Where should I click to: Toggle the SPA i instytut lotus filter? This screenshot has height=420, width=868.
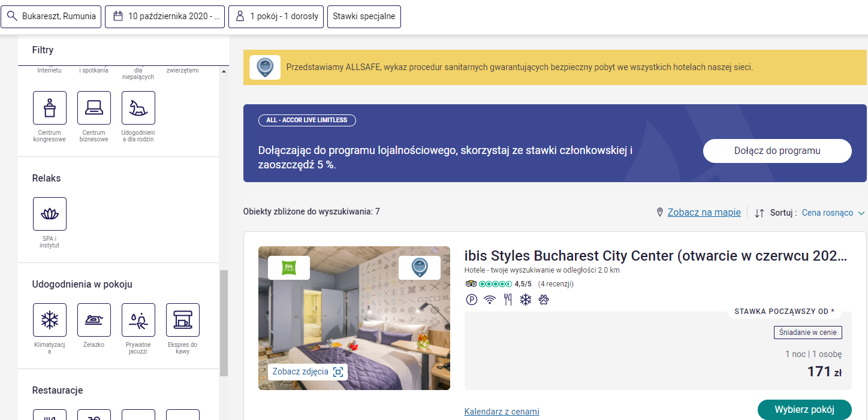click(50, 214)
